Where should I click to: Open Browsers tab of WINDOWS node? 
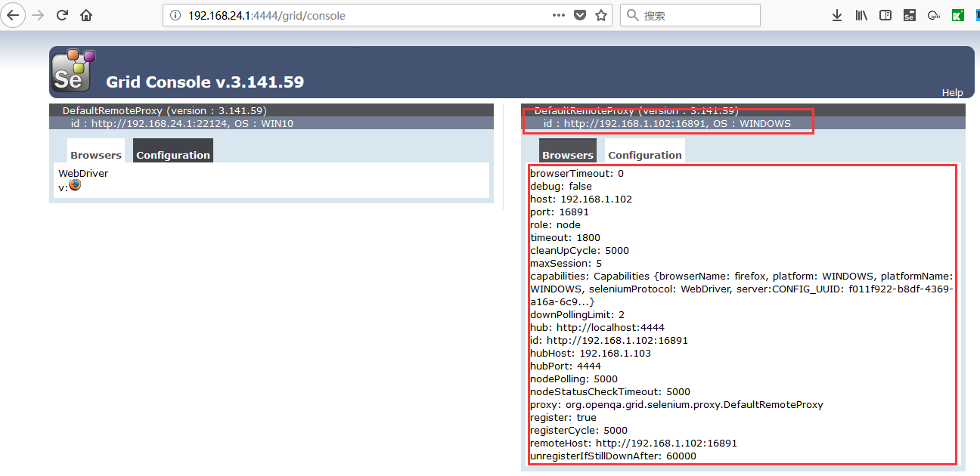point(568,150)
